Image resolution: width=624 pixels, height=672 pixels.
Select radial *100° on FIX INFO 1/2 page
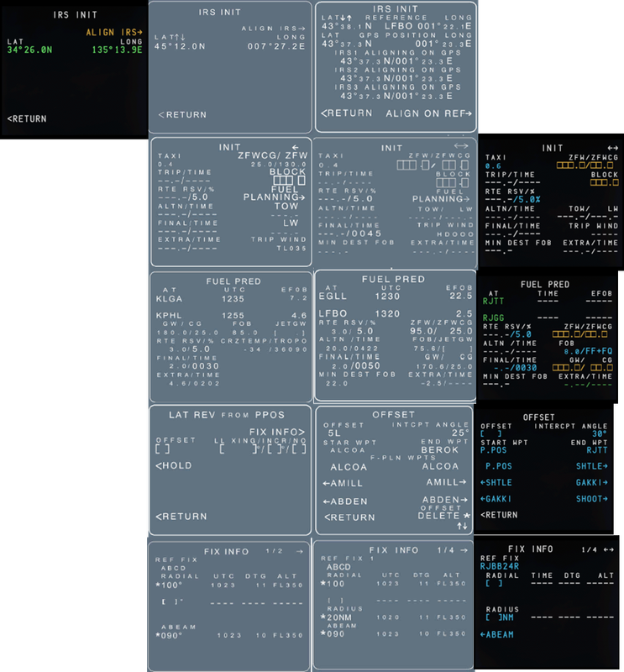169,585
